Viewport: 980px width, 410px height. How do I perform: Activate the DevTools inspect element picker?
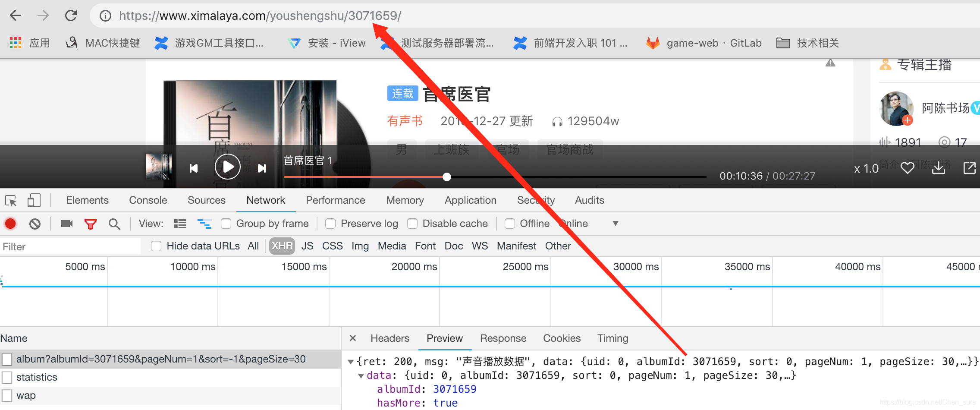click(11, 201)
